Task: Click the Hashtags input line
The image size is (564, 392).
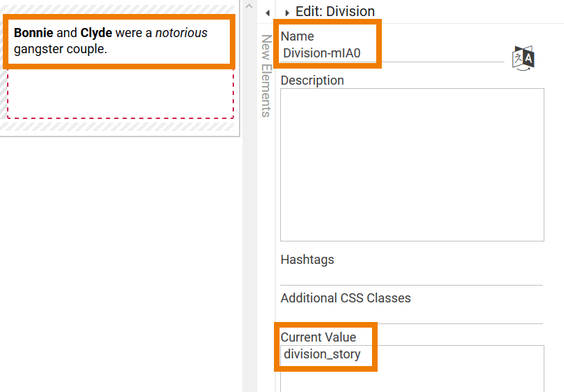Action: pyautogui.click(x=412, y=277)
